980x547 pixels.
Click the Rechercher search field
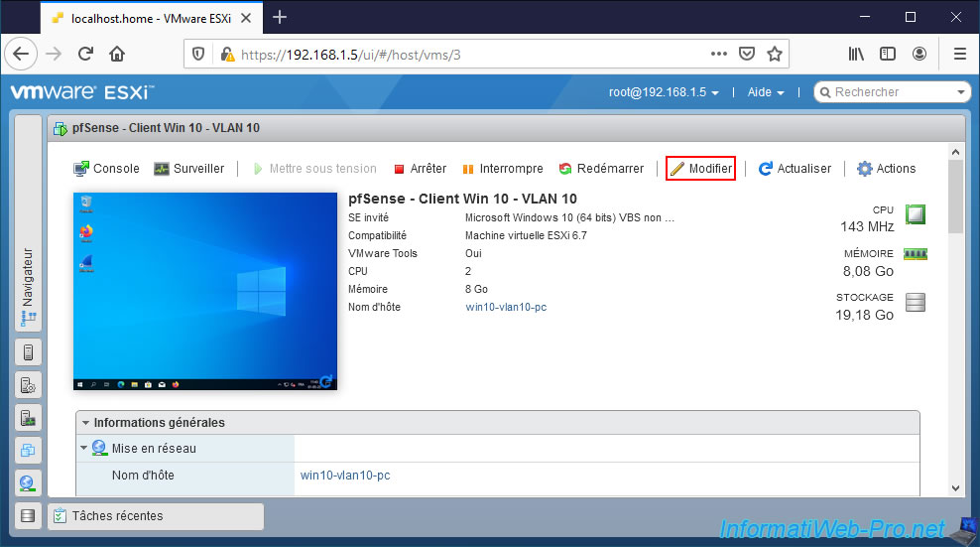892,92
